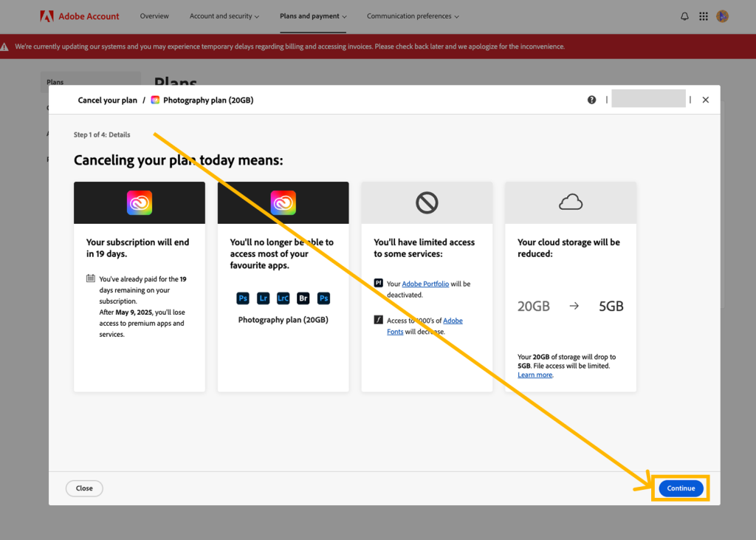Image resolution: width=756 pixels, height=540 pixels.
Task: Click Creative Cloud icon on favourite apps card
Action: point(283,202)
